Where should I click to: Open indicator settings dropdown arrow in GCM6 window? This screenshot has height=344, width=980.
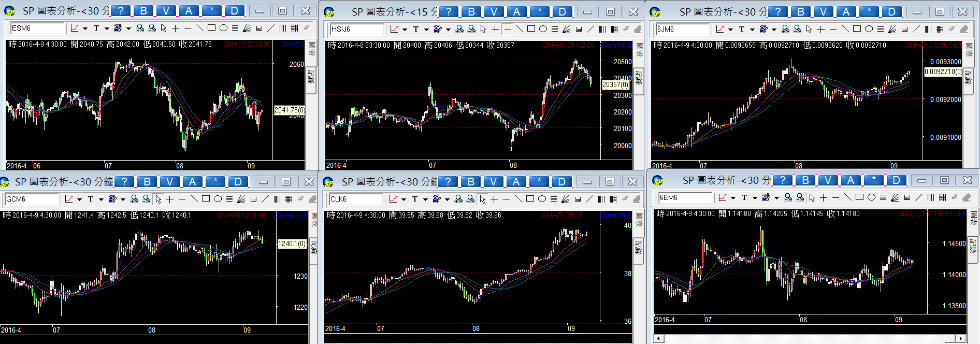[123, 199]
